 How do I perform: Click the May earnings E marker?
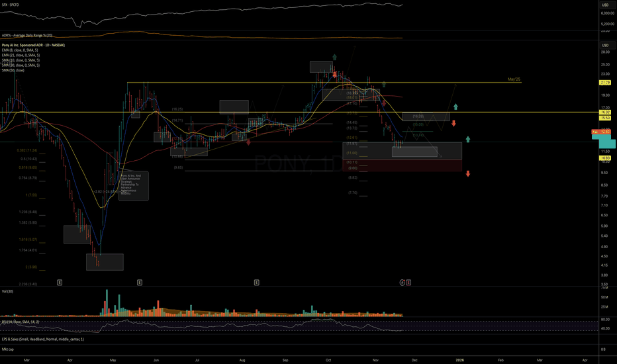[140, 282]
